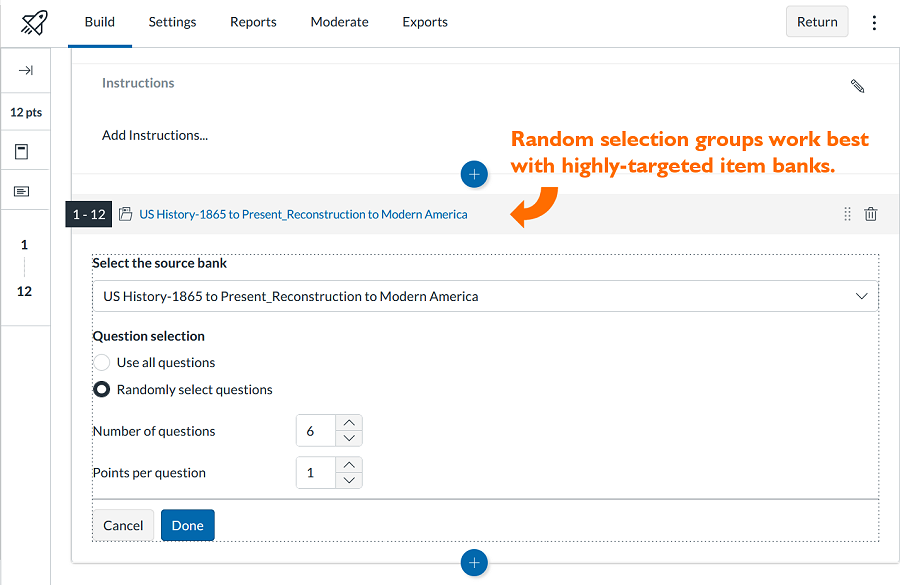Switch to the Settings tab

(172, 22)
